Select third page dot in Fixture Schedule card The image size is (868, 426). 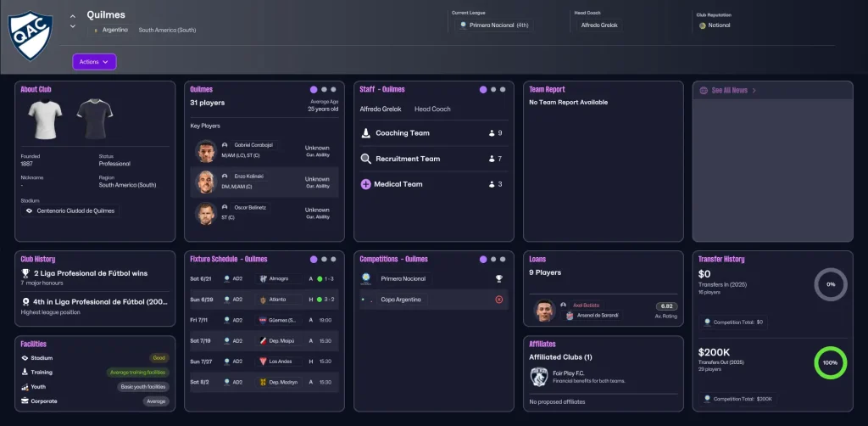pyautogui.click(x=333, y=260)
